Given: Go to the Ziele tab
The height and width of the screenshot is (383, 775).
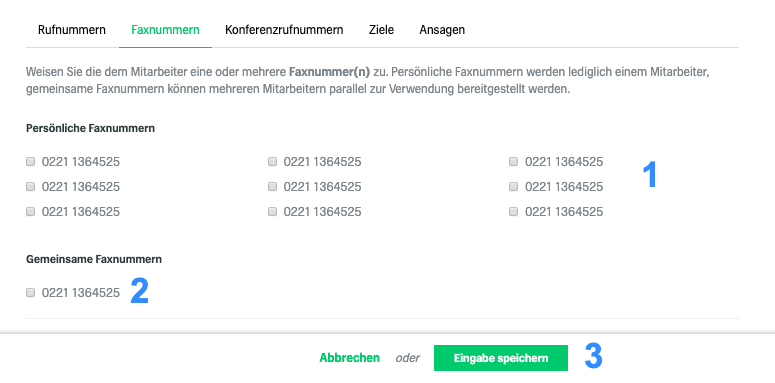Looking at the screenshot, I should point(381,30).
